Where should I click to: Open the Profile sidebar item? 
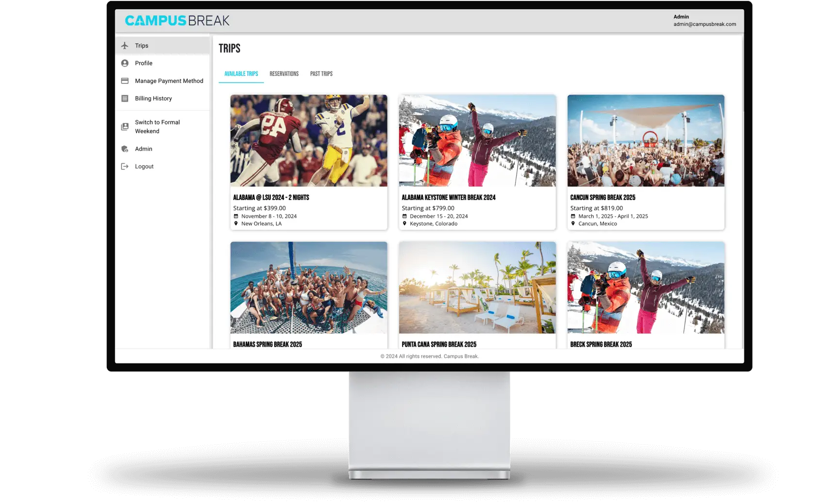click(163, 63)
